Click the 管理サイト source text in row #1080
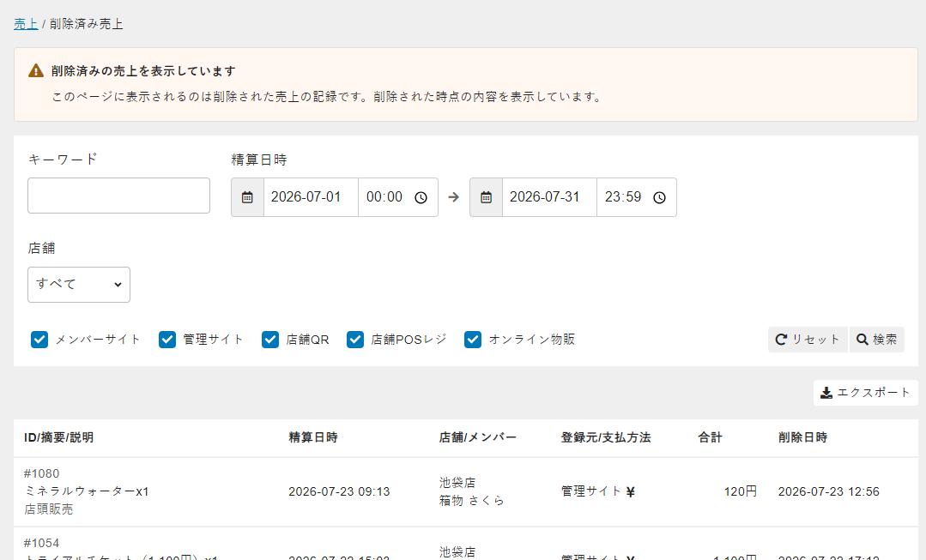926x560 pixels. pyautogui.click(x=591, y=491)
